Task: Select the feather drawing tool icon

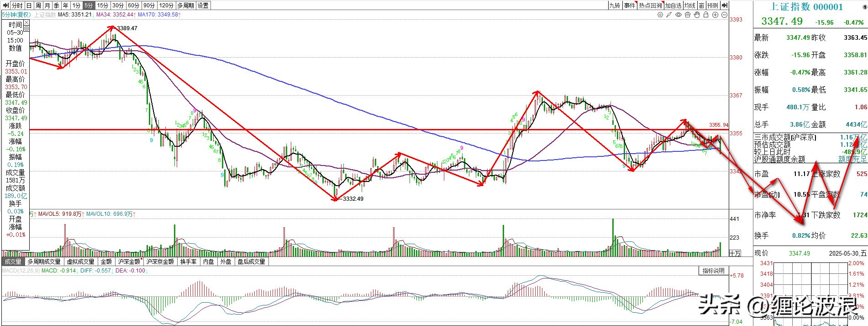Action: click(x=669, y=15)
